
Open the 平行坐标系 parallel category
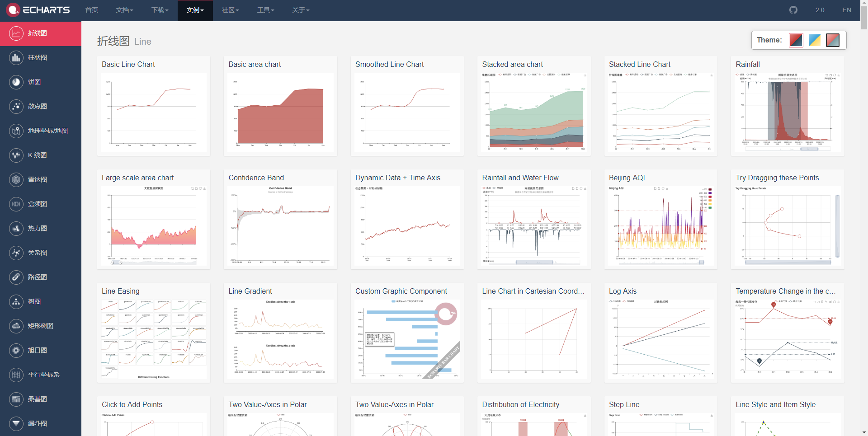(x=41, y=375)
